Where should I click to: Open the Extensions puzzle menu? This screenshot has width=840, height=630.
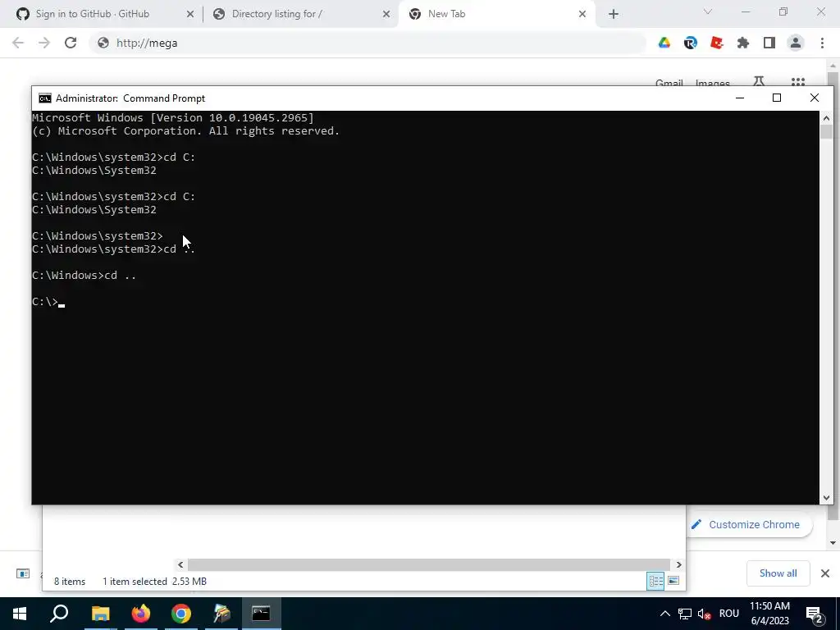click(x=743, y=43)
